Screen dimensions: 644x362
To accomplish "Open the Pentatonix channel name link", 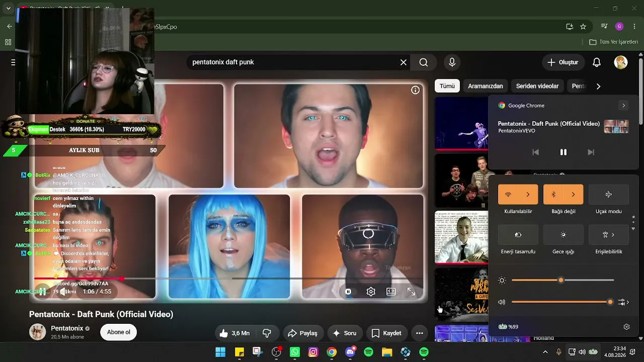I will (x=67, y=328).
